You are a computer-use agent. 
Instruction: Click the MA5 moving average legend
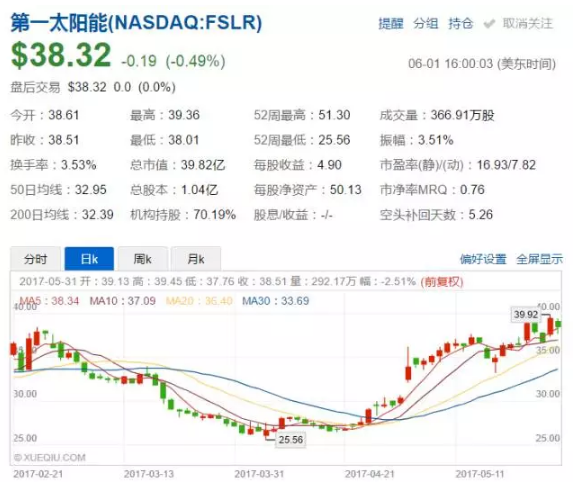[49, 301]
